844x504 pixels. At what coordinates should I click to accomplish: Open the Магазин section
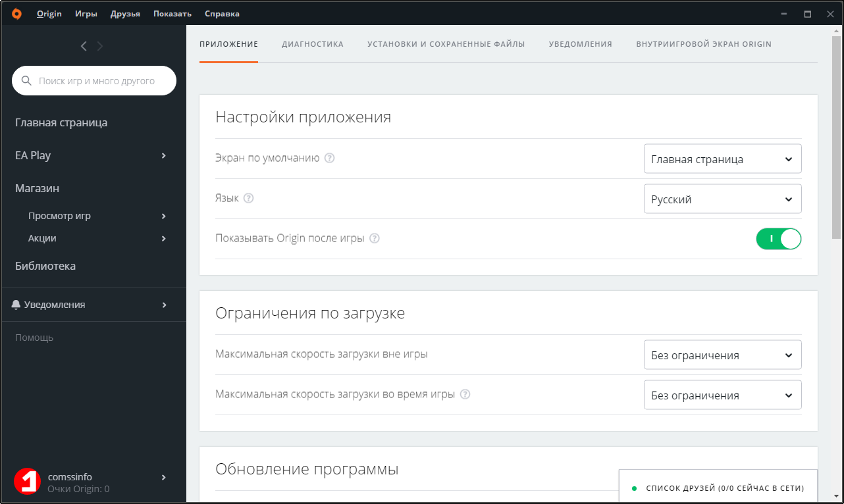[38, 188]
